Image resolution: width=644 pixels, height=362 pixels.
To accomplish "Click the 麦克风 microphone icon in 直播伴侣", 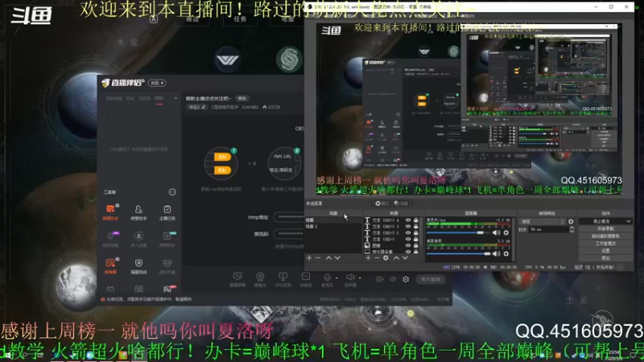I will [327, 278].
